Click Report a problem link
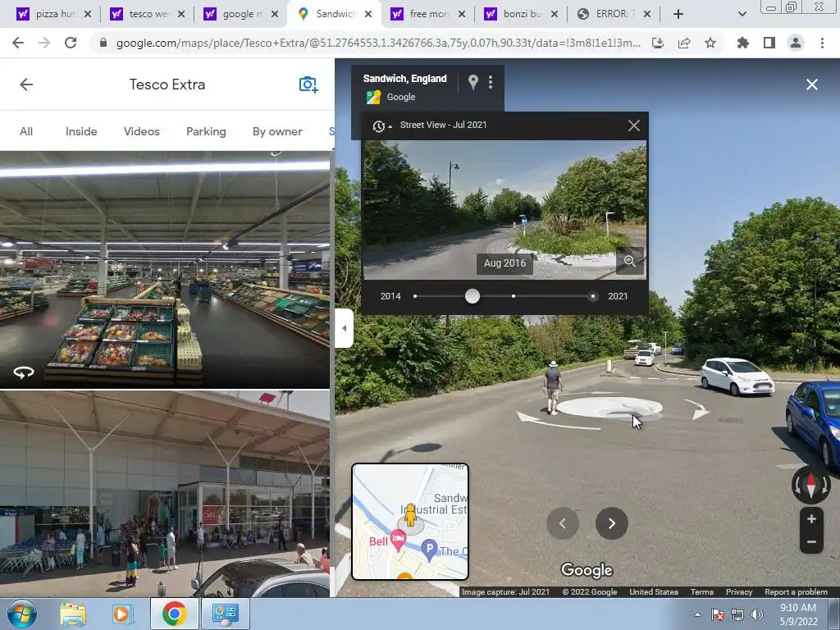The width and height of the screenshot is (840, 630). coord(796,592)
